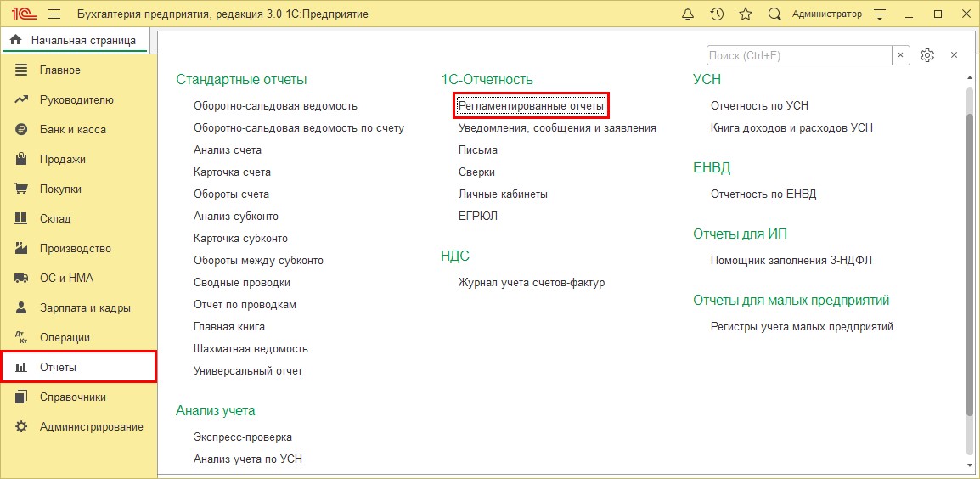Open the notifications bell icon

(688, 14)
